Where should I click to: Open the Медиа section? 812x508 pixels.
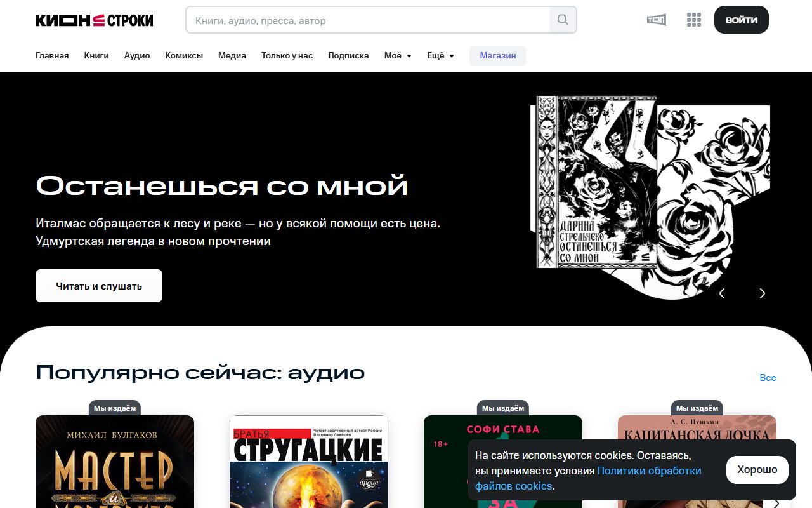point(232,55)
